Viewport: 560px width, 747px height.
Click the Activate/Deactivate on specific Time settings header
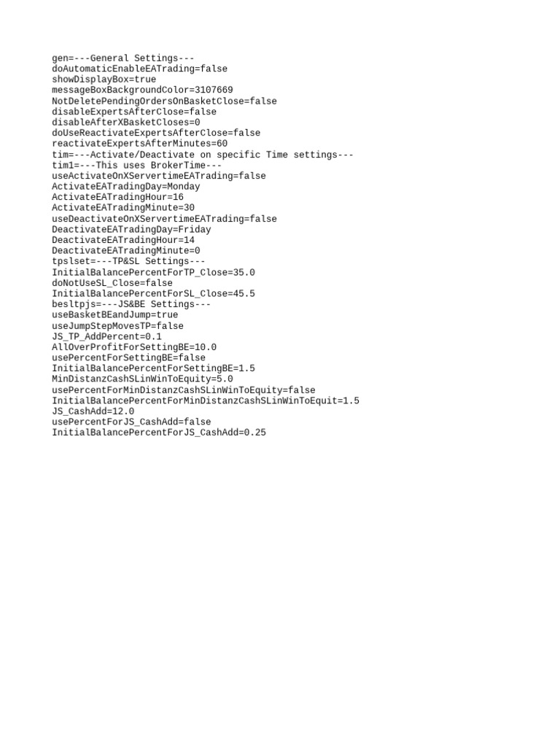pos(203,155)
